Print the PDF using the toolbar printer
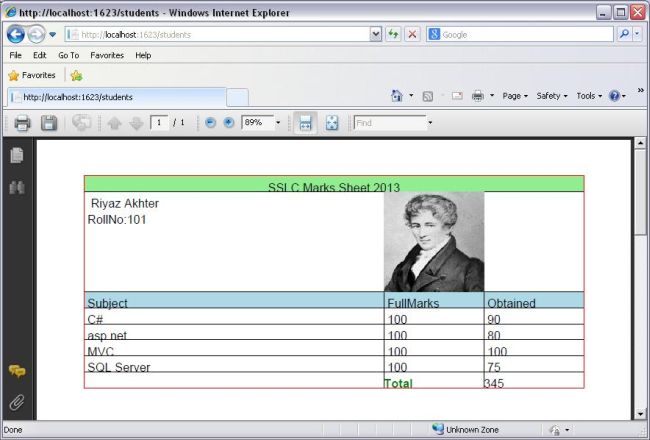 22,123
